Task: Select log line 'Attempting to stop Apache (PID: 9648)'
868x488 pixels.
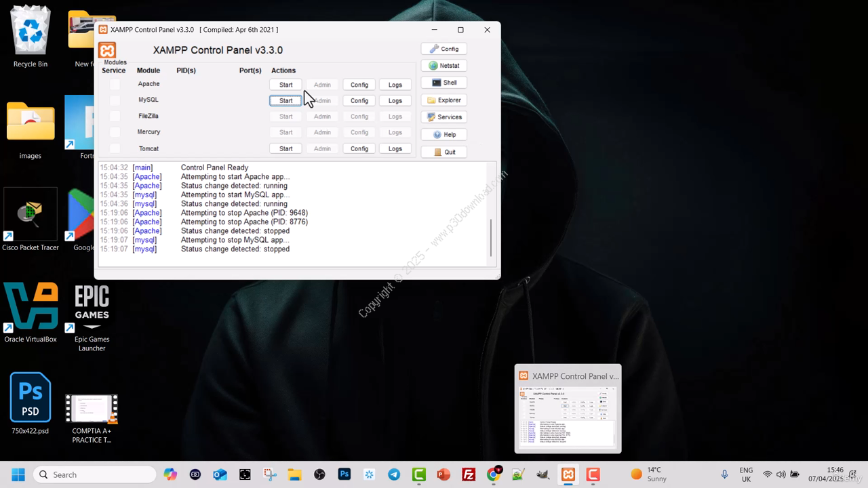Action: [244, 213]
